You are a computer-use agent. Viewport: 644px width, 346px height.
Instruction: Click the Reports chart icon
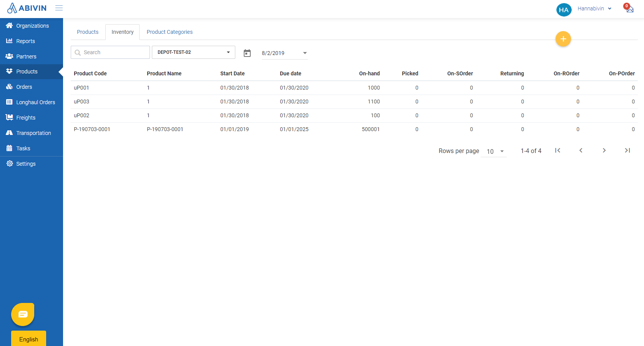tap(9, 41)
